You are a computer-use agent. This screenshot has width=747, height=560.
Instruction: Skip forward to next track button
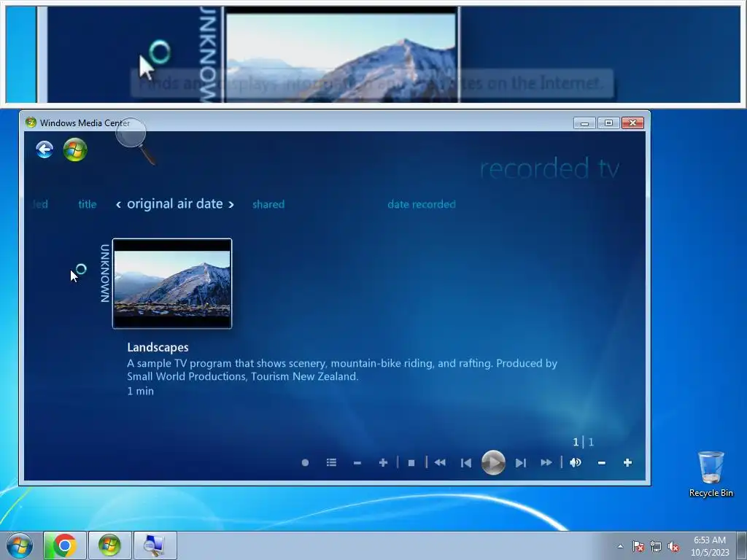click(521, 463)
